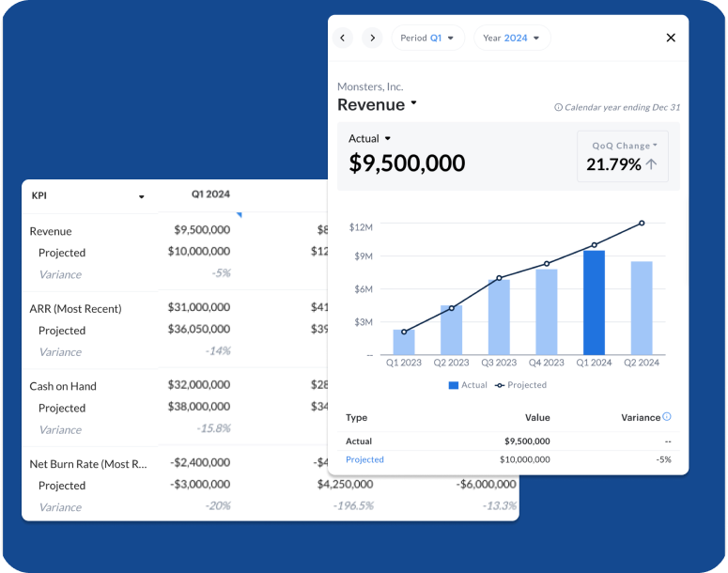Viewport: 728px width, 573px height.
Task: Click the $32,000,000 Cash on Hand cell
Action: click(199, 384)
